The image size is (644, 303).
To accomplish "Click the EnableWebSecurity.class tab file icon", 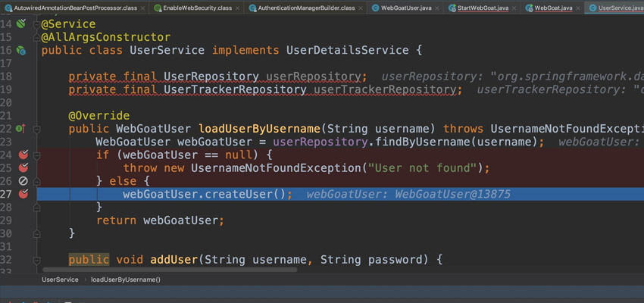I will coord(158,8).
